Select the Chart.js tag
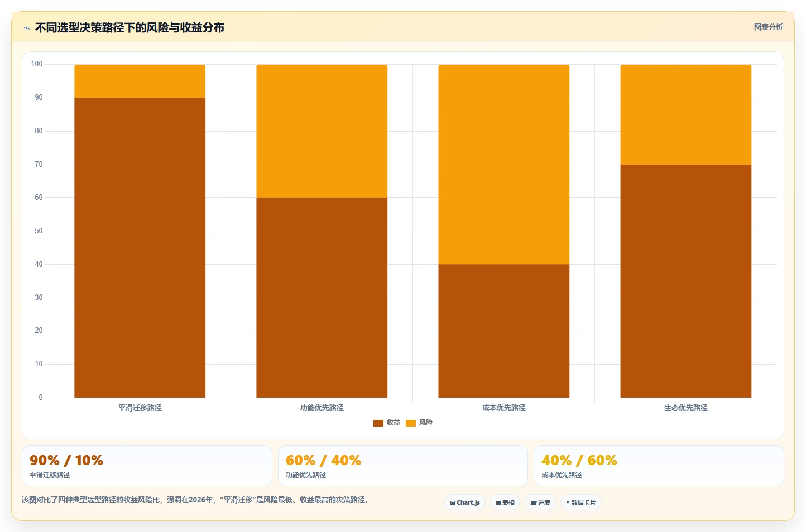The image size is (806, 532). (465, 502)
